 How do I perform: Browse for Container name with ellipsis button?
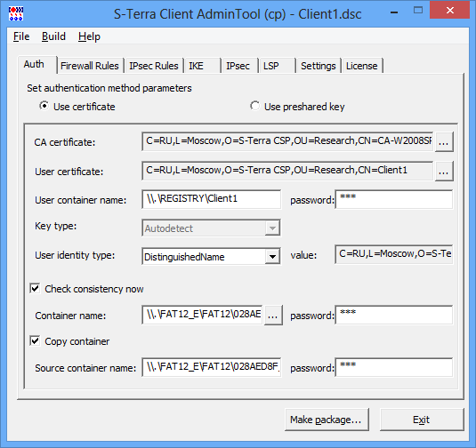tap(273, 316)
